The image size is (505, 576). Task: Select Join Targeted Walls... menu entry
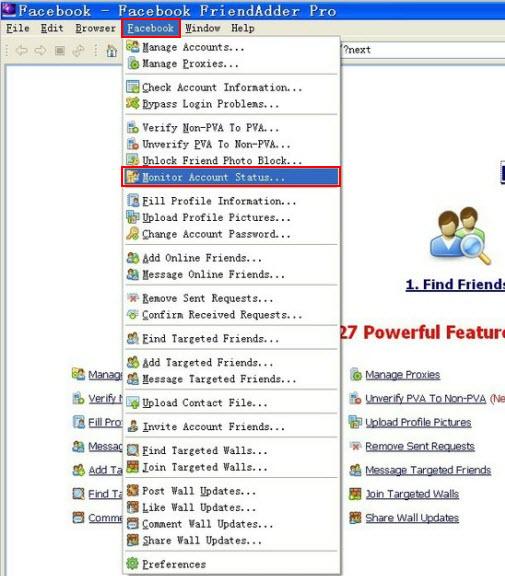click(231, 467)
